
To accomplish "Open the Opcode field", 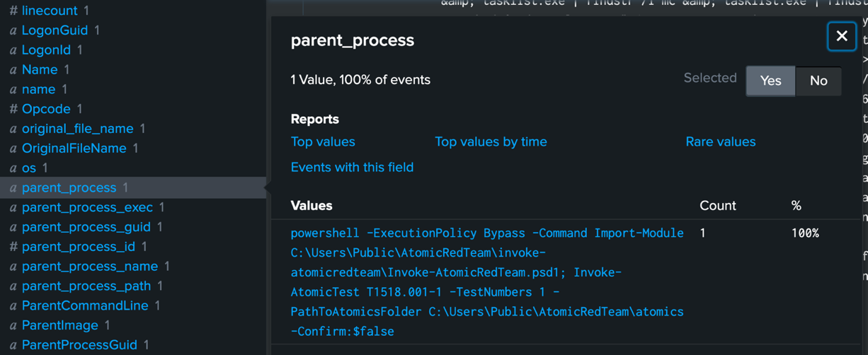I will click(x=46, y=109).
